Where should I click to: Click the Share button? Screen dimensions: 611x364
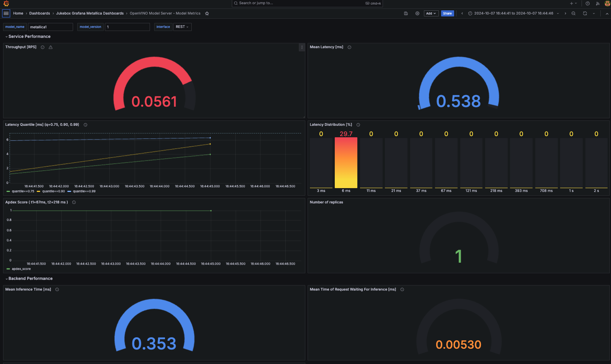pyautogui.click(x=447, y=13)
